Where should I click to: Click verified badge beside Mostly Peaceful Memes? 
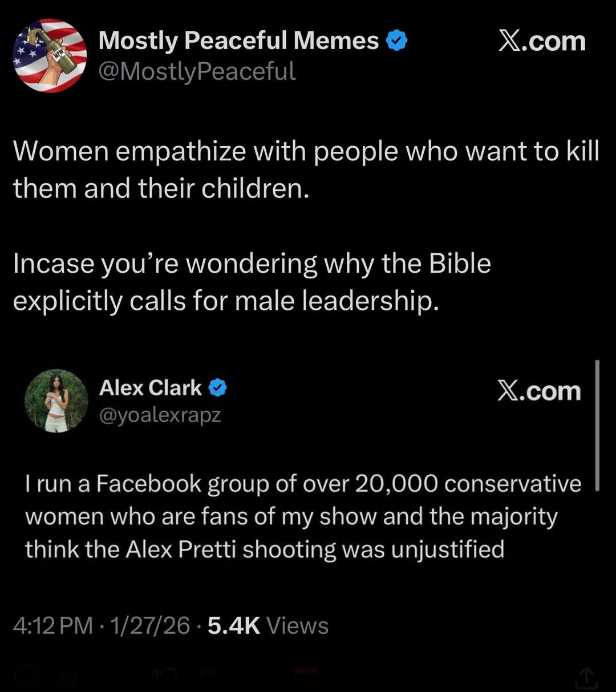[397, 41]
